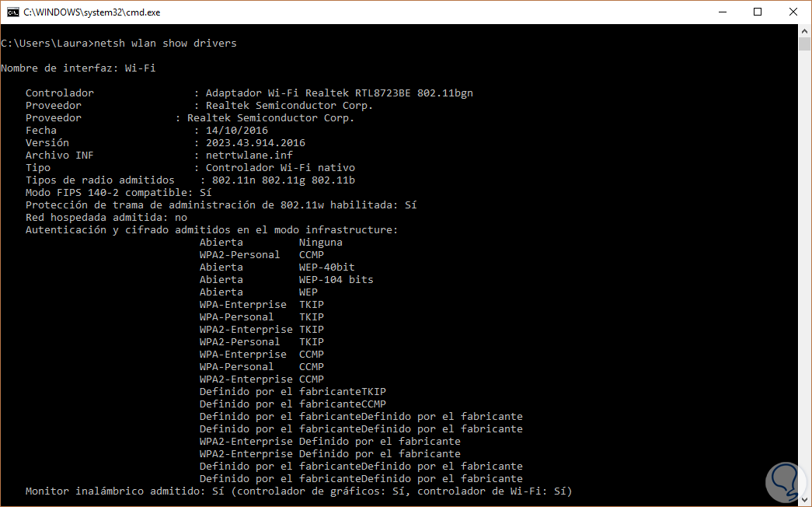Click the 'Red hospedada admitida: no' line
Screen dimensions: 812x507
point(106,218)
